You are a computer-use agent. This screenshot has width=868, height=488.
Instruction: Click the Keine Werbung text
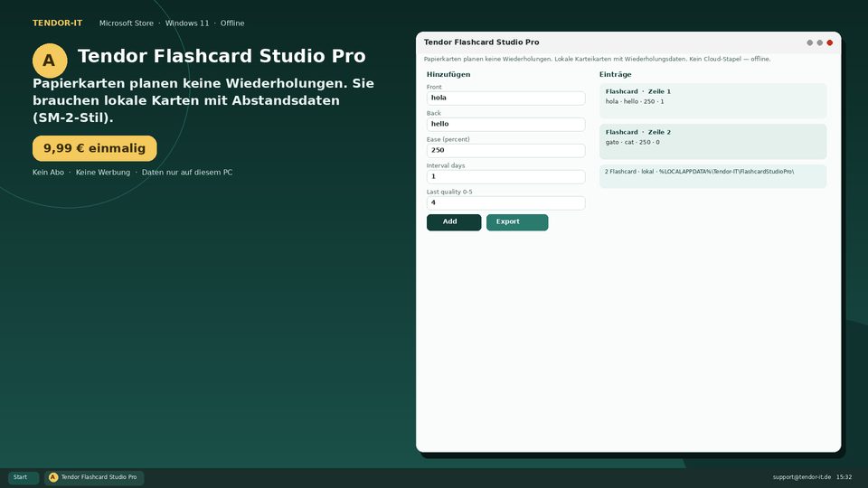click(103, 173)
